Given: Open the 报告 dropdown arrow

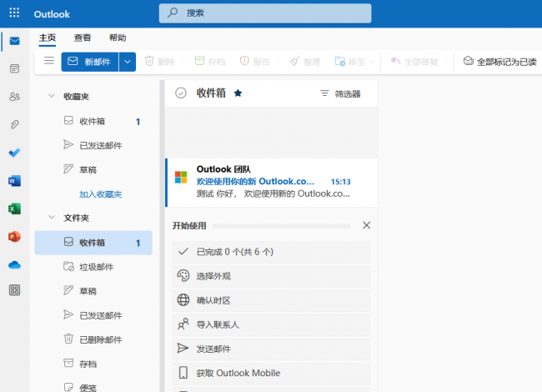Looking at the screenshot, I should [x=277, y=62].
